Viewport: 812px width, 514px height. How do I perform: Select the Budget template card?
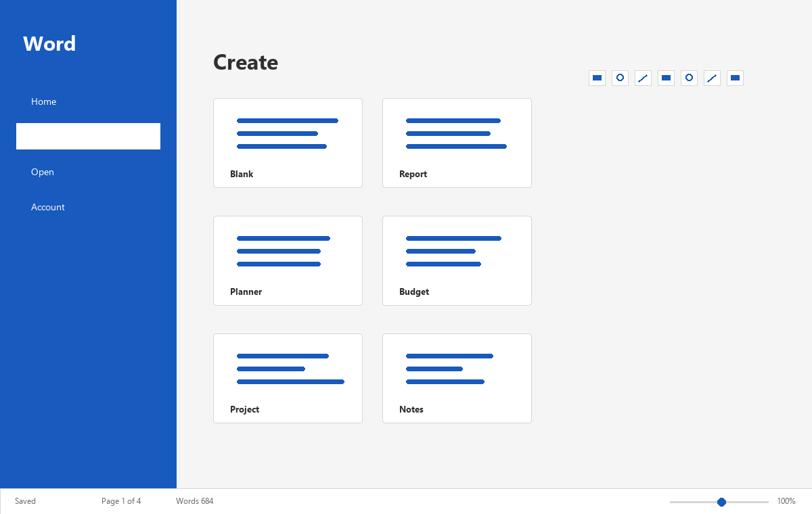[x=457, y=260]
